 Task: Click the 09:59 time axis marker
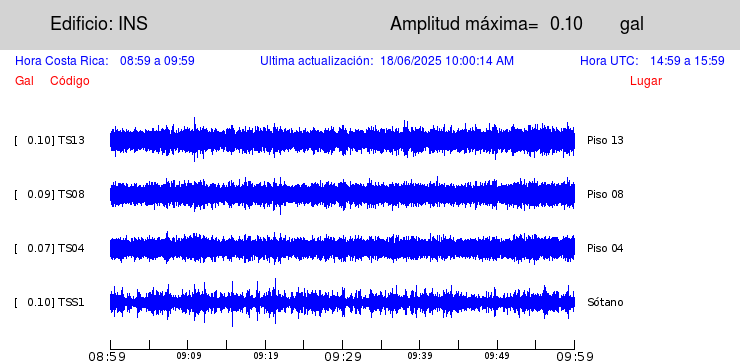coord(574,356)
